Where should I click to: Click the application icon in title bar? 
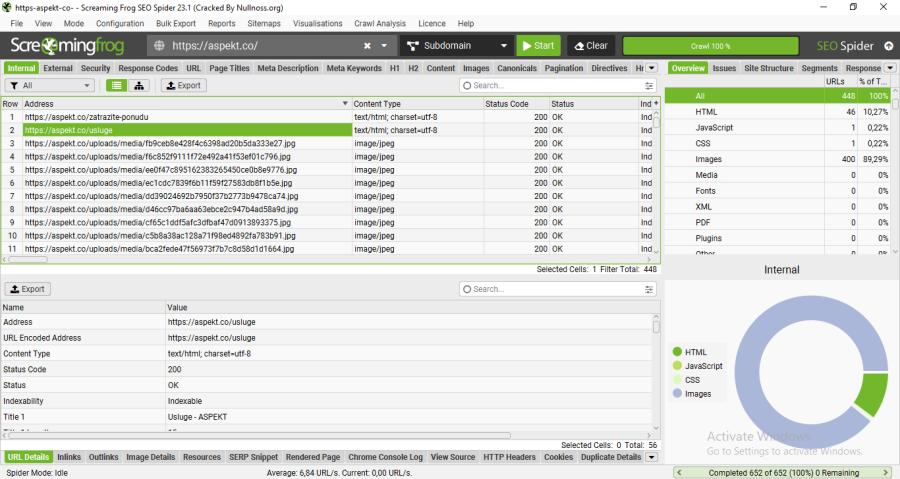[7, 7]
